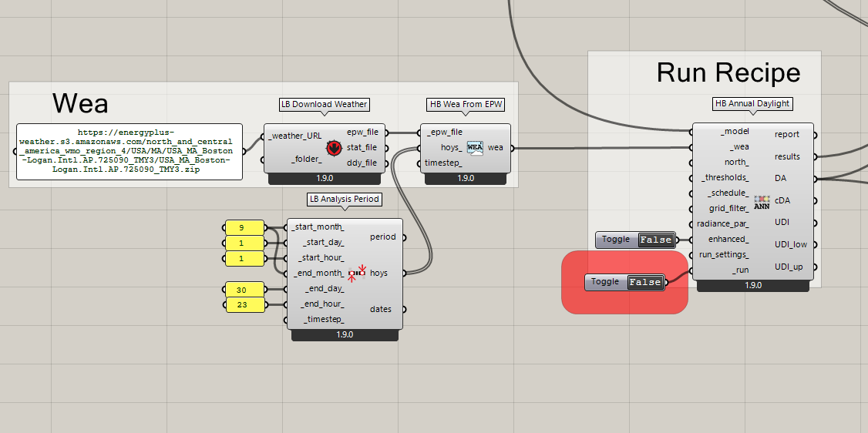Toggle the False switch connected to _run
Viewport: 868px width, 433px height.
[x=644, y=282]
